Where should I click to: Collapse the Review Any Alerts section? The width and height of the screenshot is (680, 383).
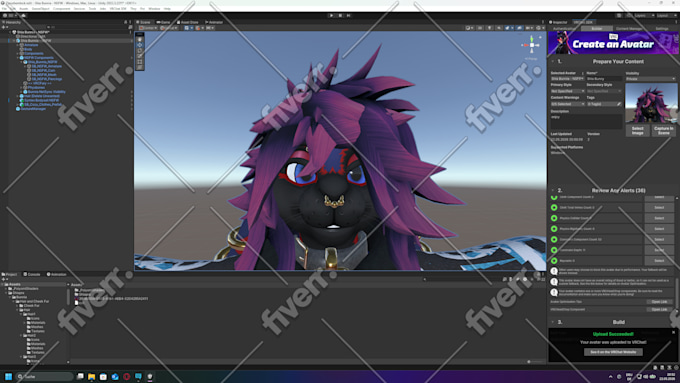coord(553,190)
